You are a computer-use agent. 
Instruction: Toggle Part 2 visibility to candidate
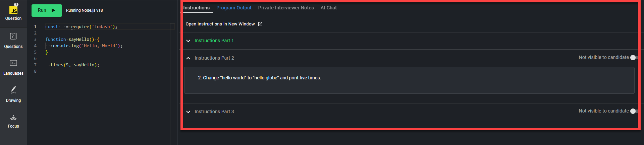[x=634, y=58]
